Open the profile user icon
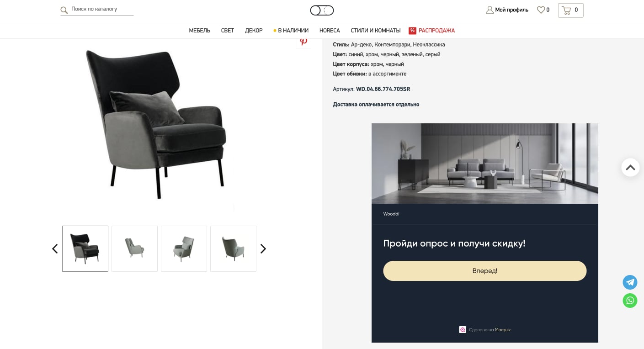Screen dimensions: 644x349 click(490, 10)
